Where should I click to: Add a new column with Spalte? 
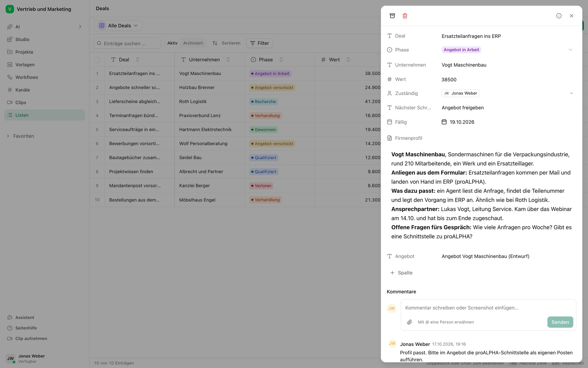click(401, 273)
